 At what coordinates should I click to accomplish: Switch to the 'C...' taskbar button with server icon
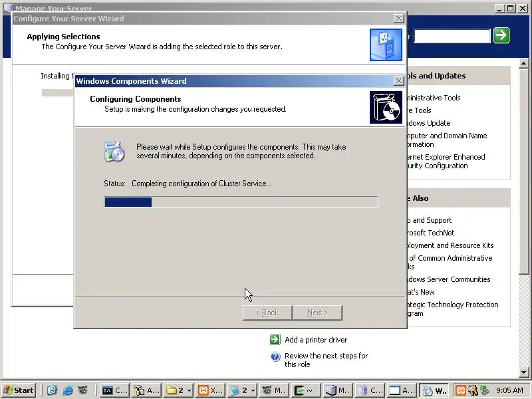click(370, 390)
